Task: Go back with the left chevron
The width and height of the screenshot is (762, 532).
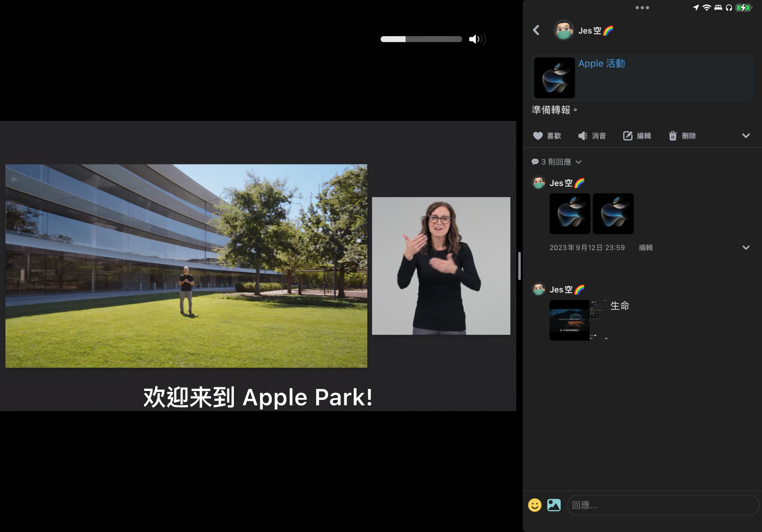Action: click(x=536, y=30)
